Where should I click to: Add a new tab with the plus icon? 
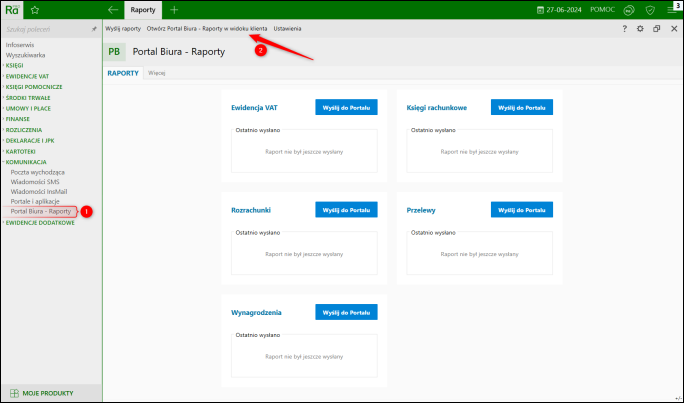coord(174,10)
